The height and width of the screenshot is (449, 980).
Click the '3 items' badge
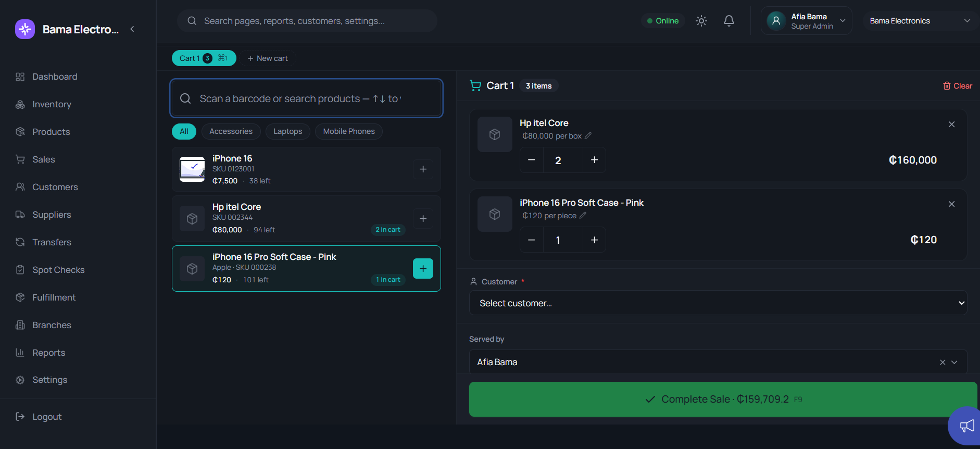538,86
